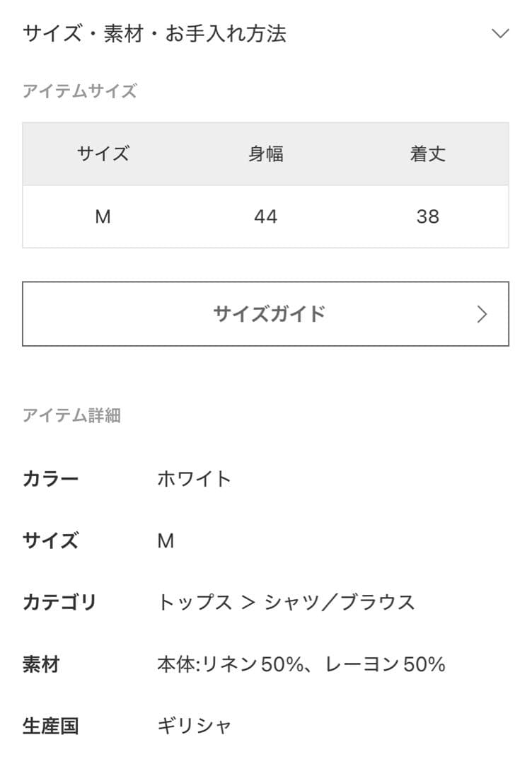Click the 生産国 value ギリシャ
Viewport: 532px width, 764px height.
(195, 724)
